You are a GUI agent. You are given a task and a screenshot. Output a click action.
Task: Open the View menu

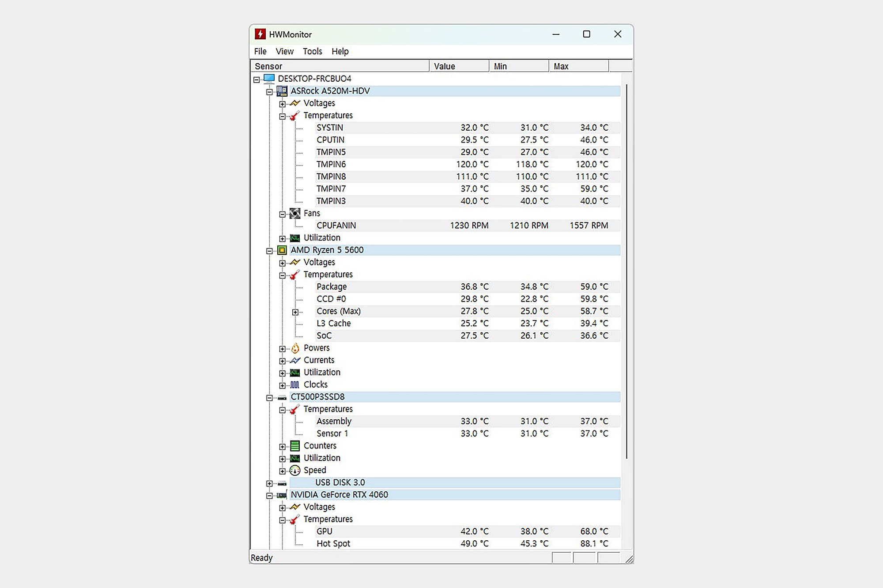coord(284,51)
